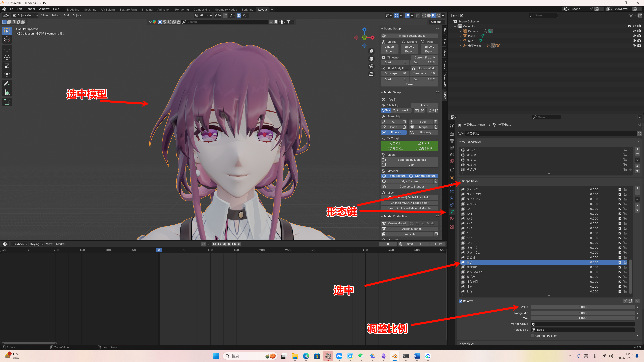Switch to the Shading workspace tab

click(x=147, y=10)
